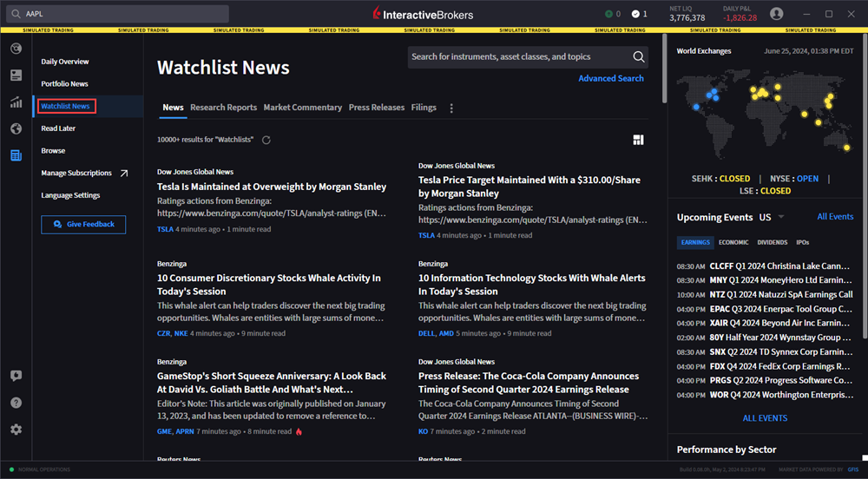Select the ECONOMIC events tab

(x=733, y=242)
